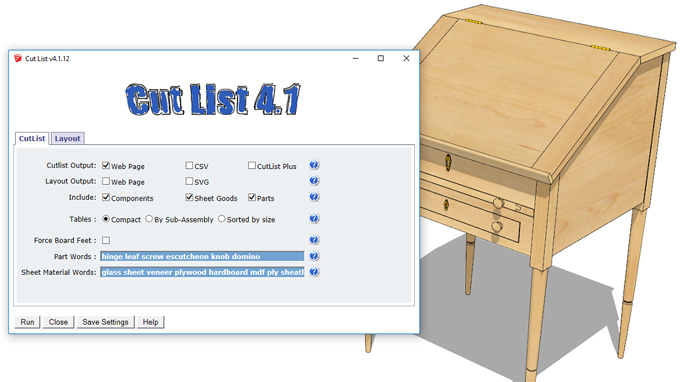
Task: Toggle Include Parts checkbox
Action: pyautogui.click(x=252, y=197)
